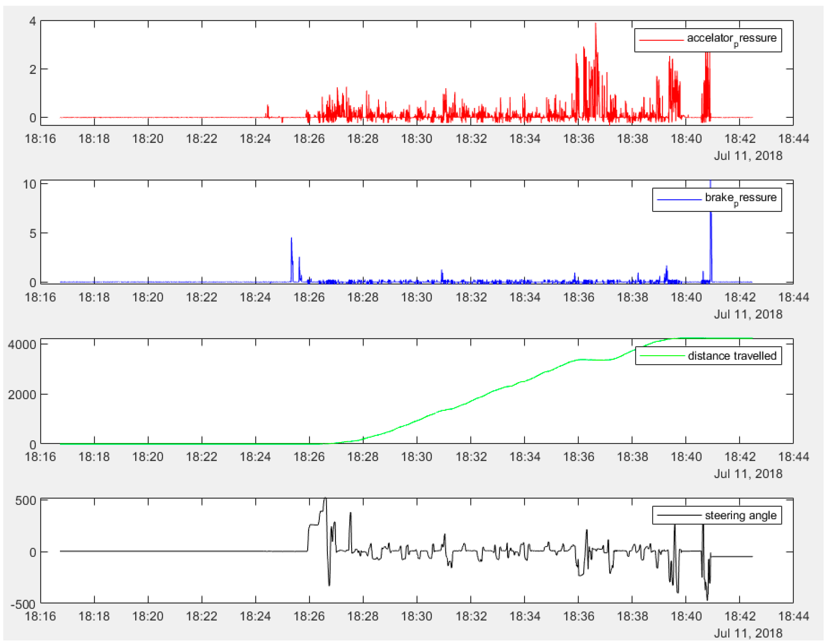
Task: Click the steering angle peak near 18:27
Action: (x=325, y=498)
